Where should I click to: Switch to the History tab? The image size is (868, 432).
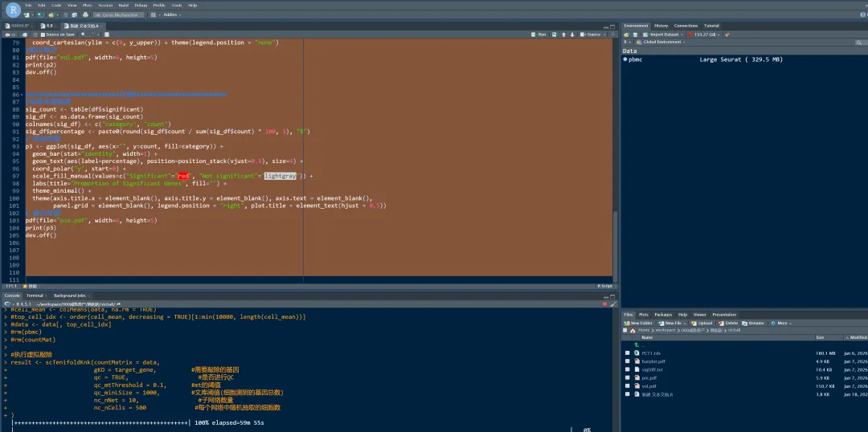click(x=661, y=26)
